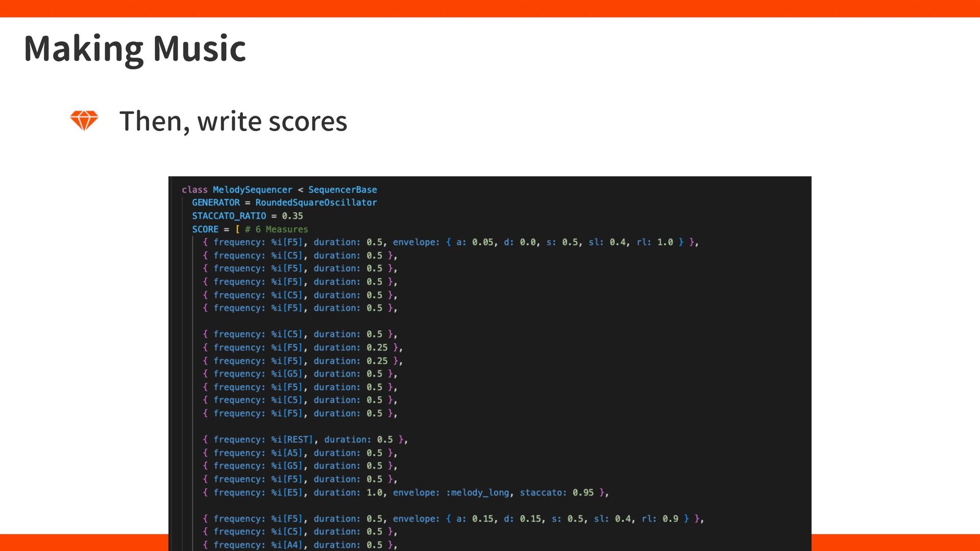Click the %i[A4] note on last line
980x551 pixels.
[x=286, y=545]
